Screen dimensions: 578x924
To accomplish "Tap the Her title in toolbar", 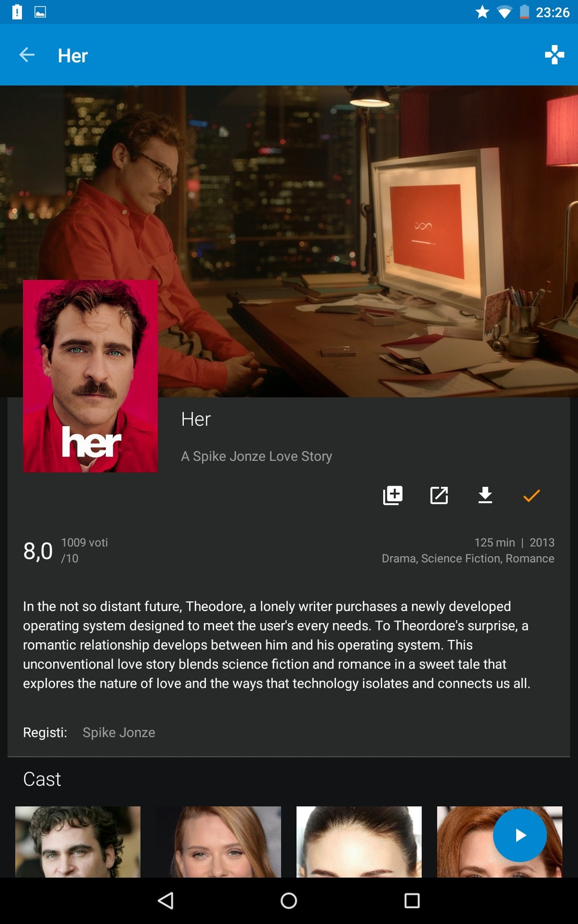I will point(73,55).
